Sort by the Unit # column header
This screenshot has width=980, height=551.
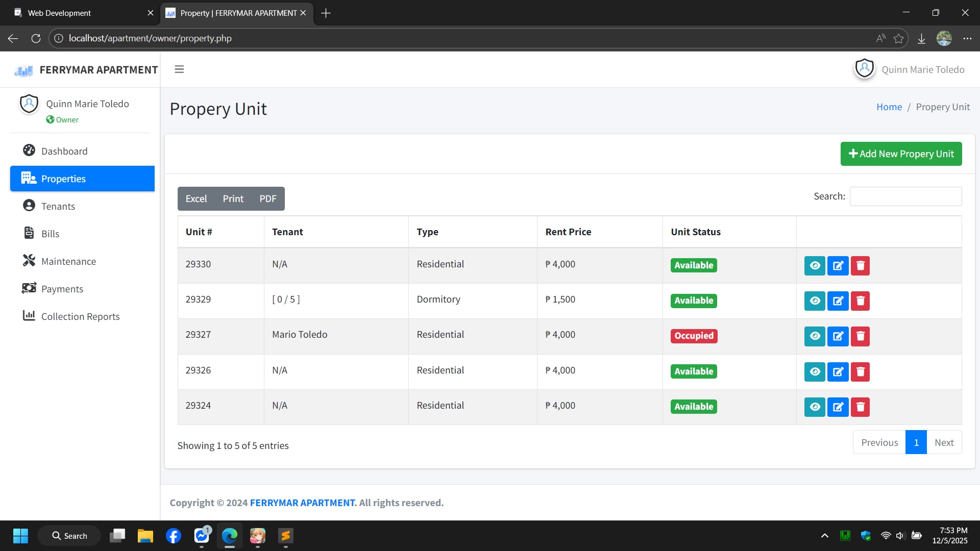[199, 232]
